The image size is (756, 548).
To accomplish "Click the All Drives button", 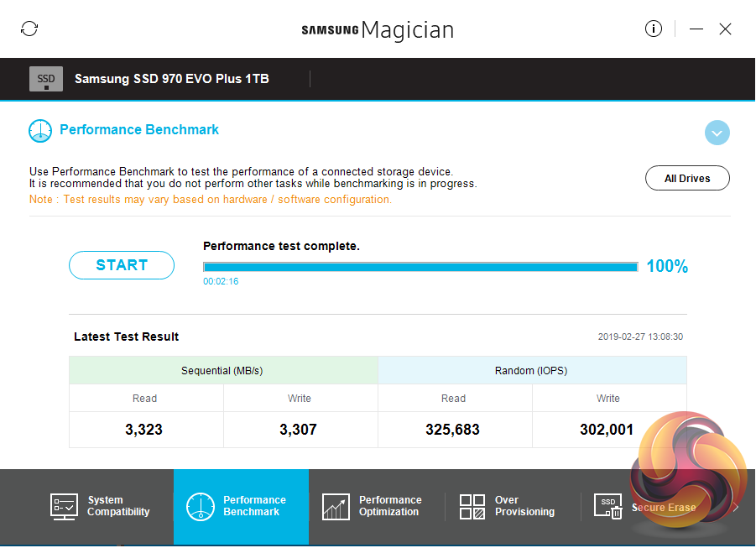I will coord(687,179).
